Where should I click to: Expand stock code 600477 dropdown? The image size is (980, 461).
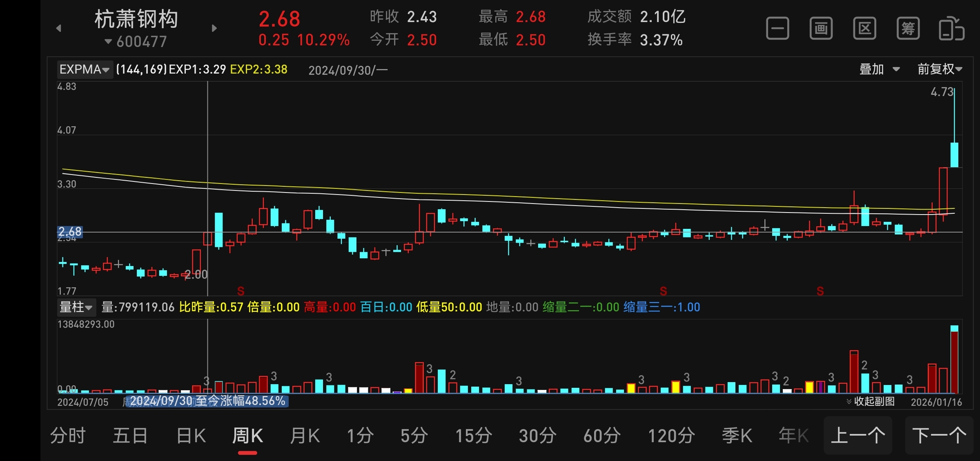pos(136,42)
